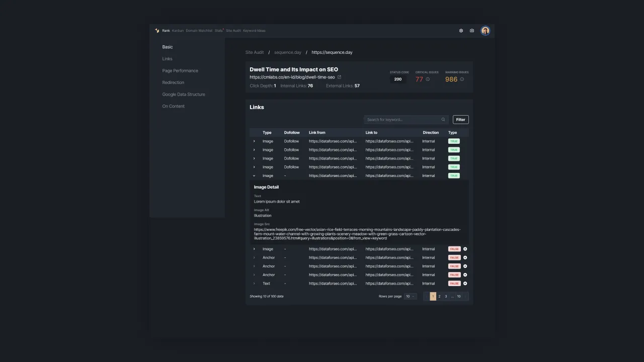This screenshot has width=644, height=362.
Task: Open Kanban from the top navigation
Action: pos(178,31)
